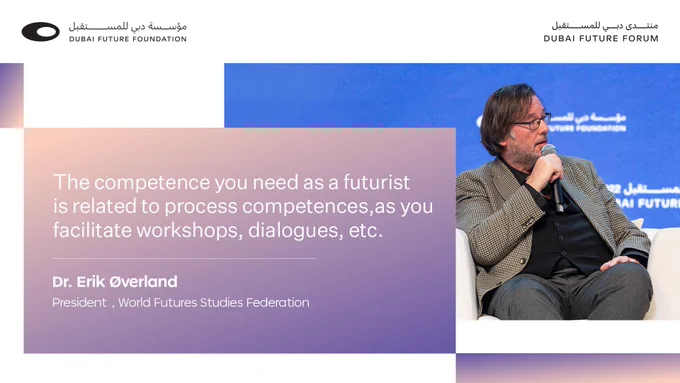Viewport: 680px width, 383px height.
Task: Click the name "Dr. Erik Øverland"
Action: (x=115, y=282)
